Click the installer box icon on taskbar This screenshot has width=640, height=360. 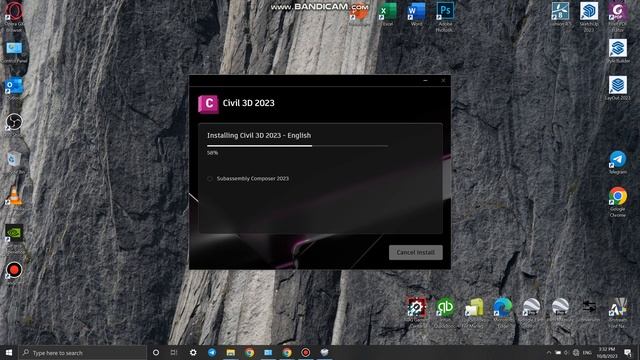pyautogui.click(x=324, y=352)
